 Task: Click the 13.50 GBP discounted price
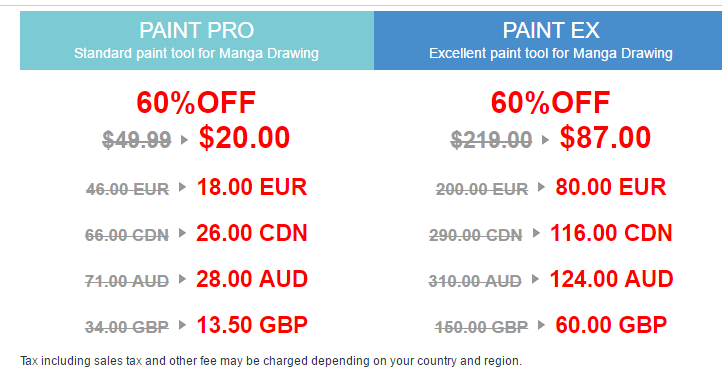pos(252,325)
